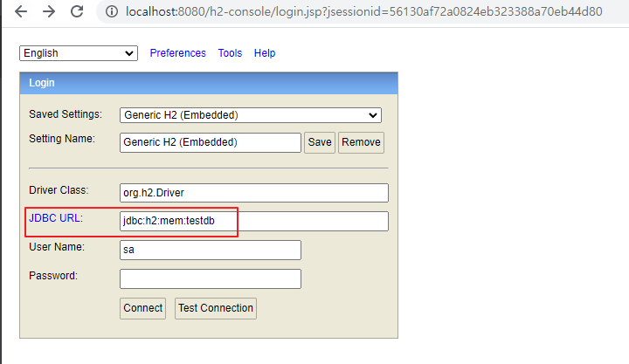Focus the Setting Name field

point(211,142)
